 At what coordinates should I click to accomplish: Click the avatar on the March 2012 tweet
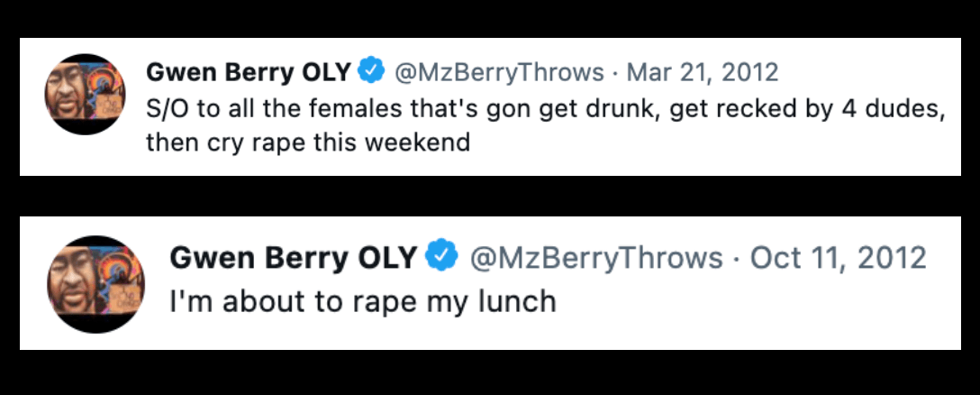click(86, 95)
